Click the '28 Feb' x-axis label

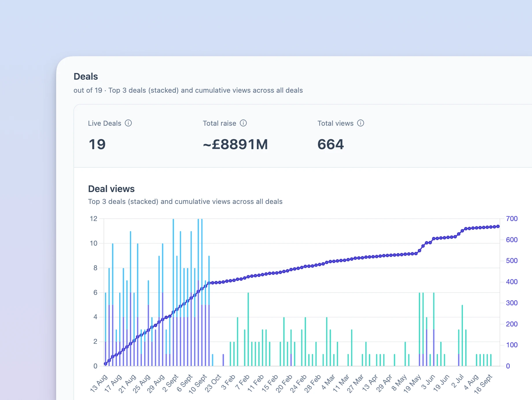tap(313, 383)
